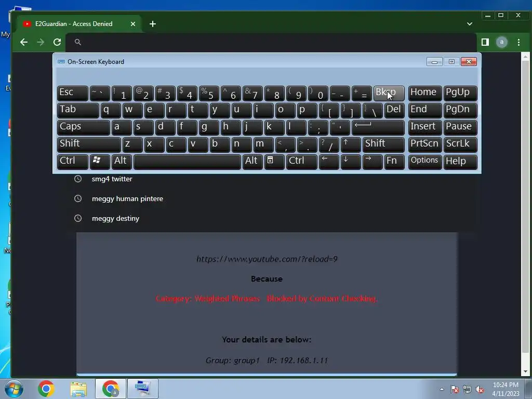Click the search magnifier in address bar
This screenshot has width=532, height=399.
click(78, 42)
